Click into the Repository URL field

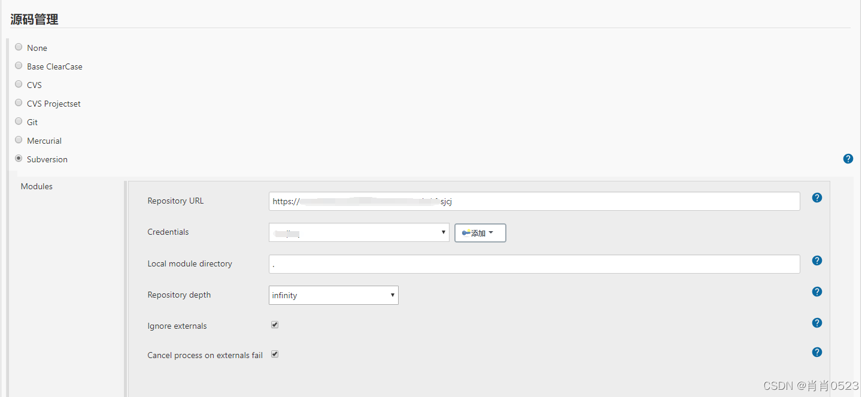click(x=535, y=201)
